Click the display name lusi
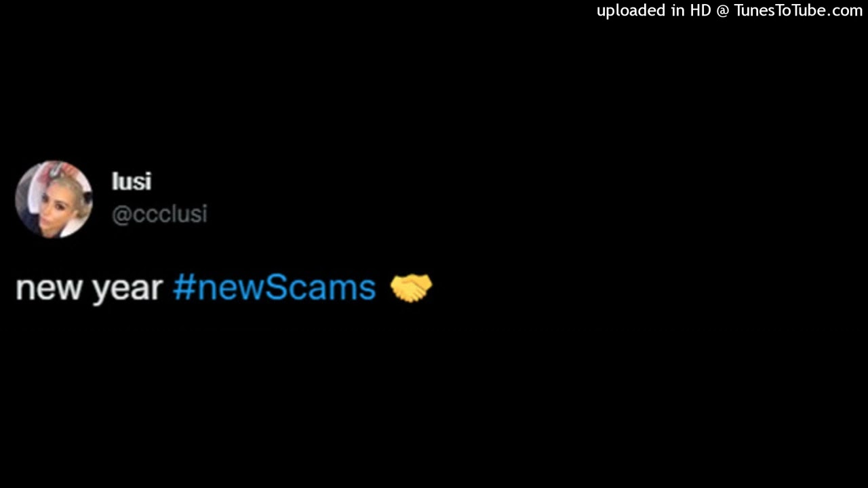 (x=132, y=182)
